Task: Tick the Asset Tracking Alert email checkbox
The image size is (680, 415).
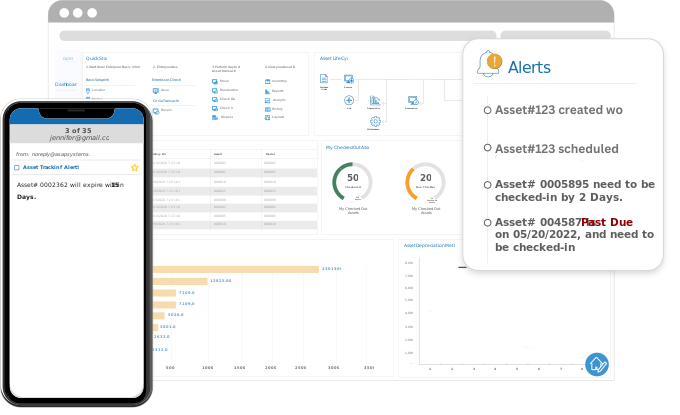Action: tap(17, 168)
